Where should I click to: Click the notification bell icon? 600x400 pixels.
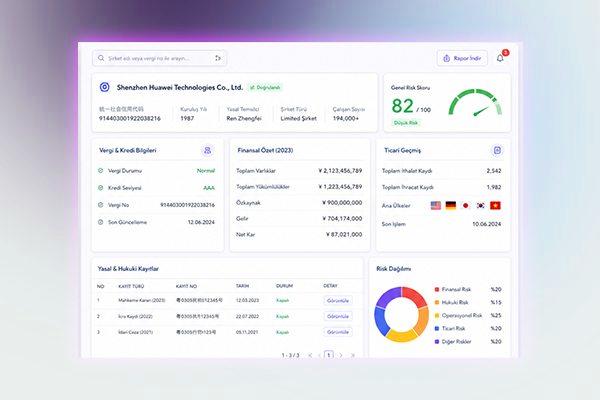pyautogui.click(x=500, y=58)
